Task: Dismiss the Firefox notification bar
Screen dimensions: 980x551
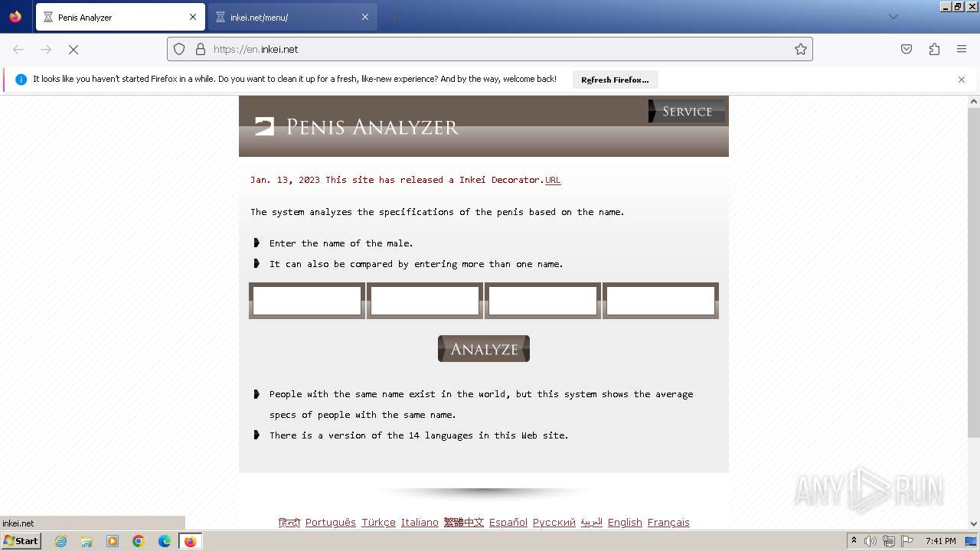Action: pyautogui.click(x=962, y=80)
